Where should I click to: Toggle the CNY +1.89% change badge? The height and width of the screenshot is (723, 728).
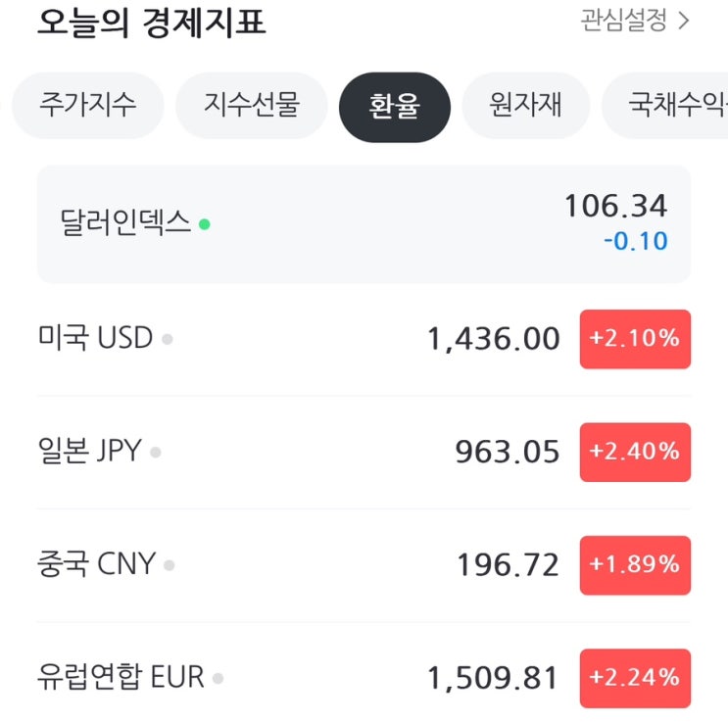coord(634,564)
